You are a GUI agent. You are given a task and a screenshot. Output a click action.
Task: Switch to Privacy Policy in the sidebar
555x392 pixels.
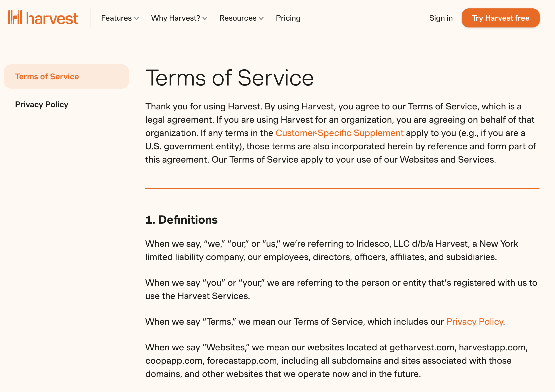[42, 104]
